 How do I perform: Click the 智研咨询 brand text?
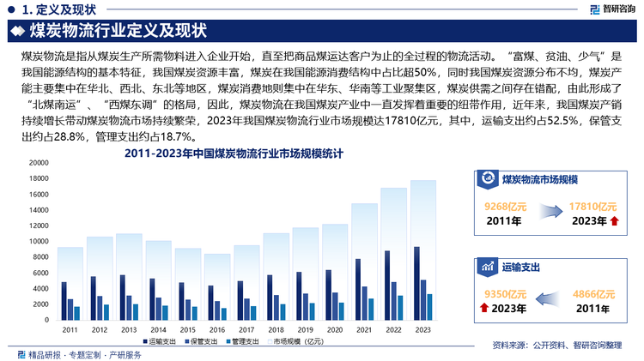point(619,9)
